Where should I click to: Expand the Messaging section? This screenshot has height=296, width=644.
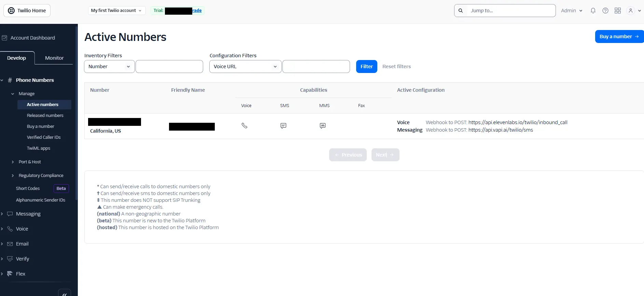point(2,214)
